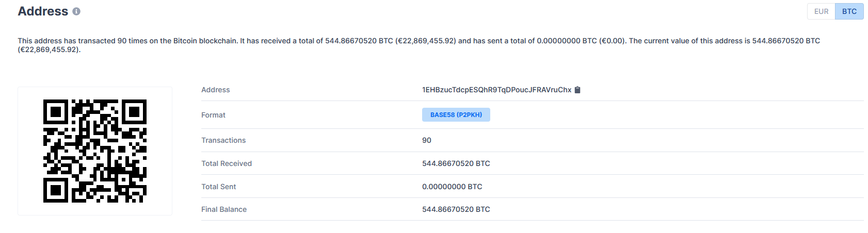Click Total Received value 544.86670520 BTC
Image resolution: width=868 pixels, height=233 pixels.
(x=456, y=163)
